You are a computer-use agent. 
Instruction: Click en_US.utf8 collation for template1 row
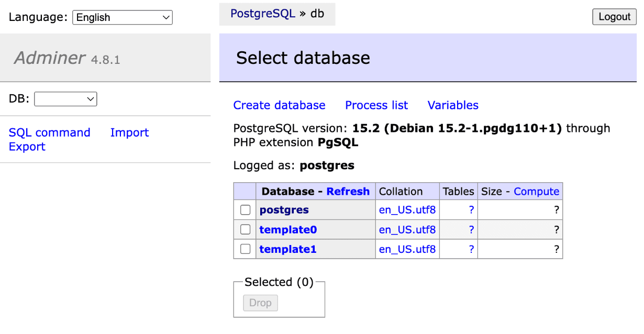pyautogui.click(x=407, y=249)
